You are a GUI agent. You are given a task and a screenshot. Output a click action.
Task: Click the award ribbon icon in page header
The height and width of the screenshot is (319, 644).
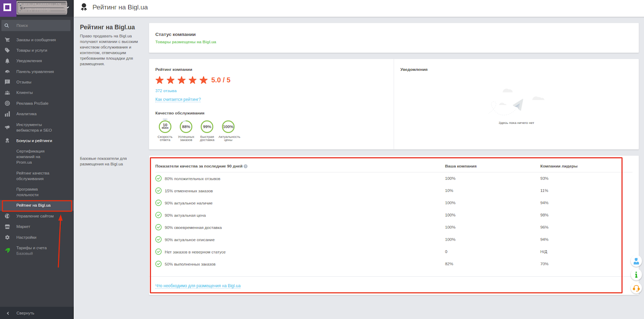point(84,7)
